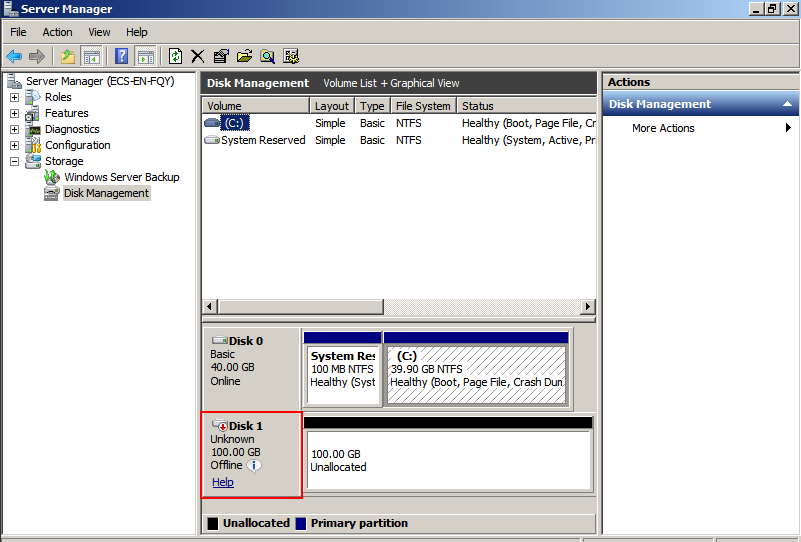Click the Disk 1 drive icon with red arrow
This screenshot has width=801, height=542.
point(220,425)
